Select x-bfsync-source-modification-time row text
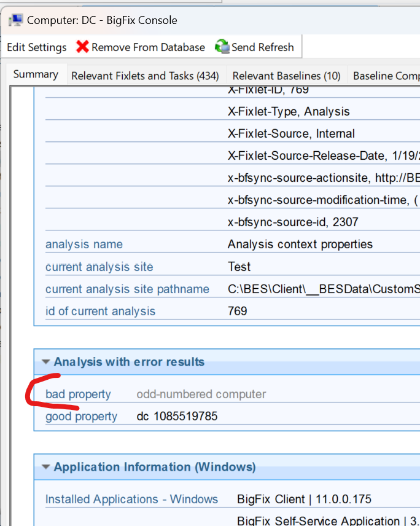 tap(323, 200)
